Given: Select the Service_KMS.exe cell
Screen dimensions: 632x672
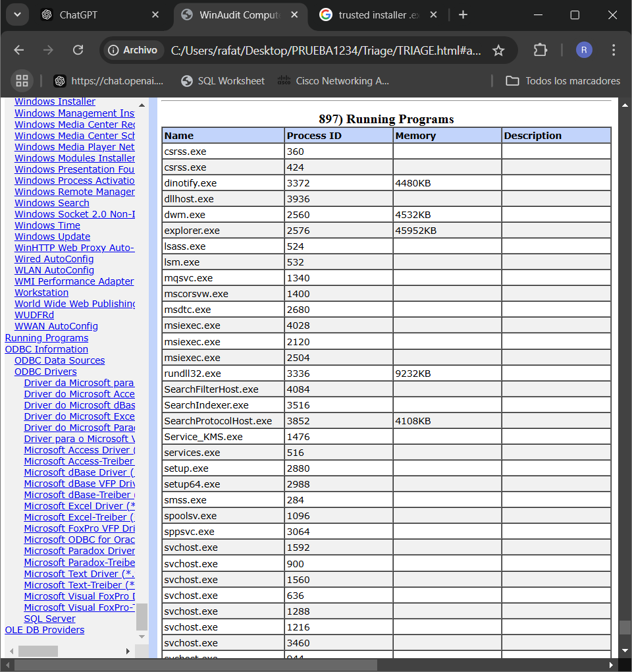Looking at the screenshot, I should pos(223,437).
